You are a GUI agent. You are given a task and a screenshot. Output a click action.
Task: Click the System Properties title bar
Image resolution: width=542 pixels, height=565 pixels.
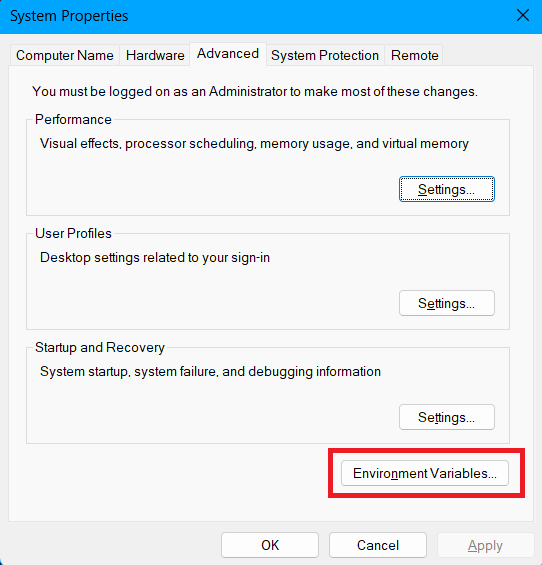tap(252, 16)
